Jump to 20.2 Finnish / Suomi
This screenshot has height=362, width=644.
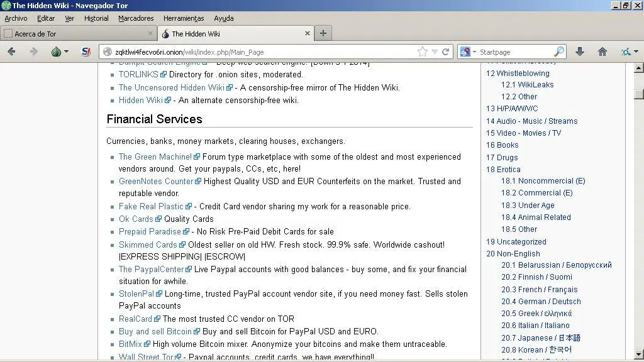537,277
